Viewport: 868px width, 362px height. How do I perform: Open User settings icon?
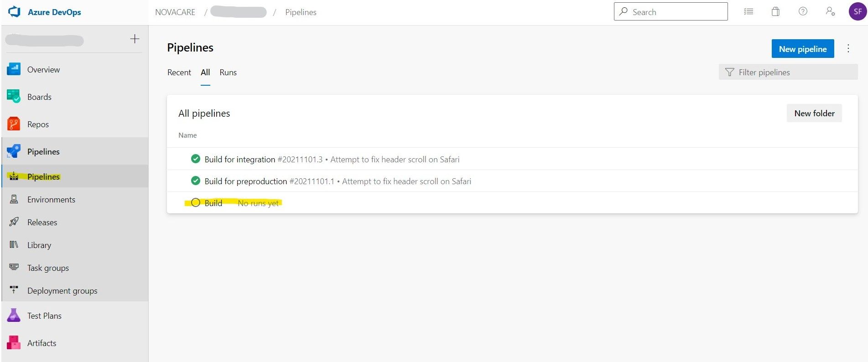pyautogui.click(x=830, y=11)
